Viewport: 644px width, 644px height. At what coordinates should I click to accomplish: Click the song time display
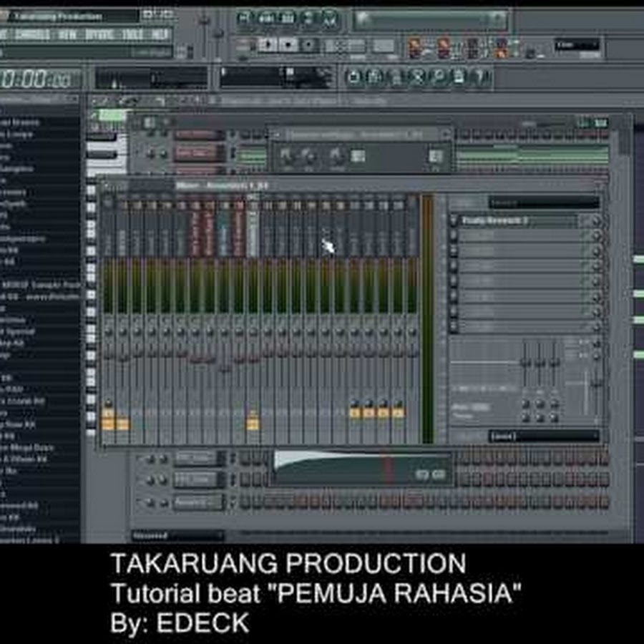pyautogui.click(x=36, y=78)
